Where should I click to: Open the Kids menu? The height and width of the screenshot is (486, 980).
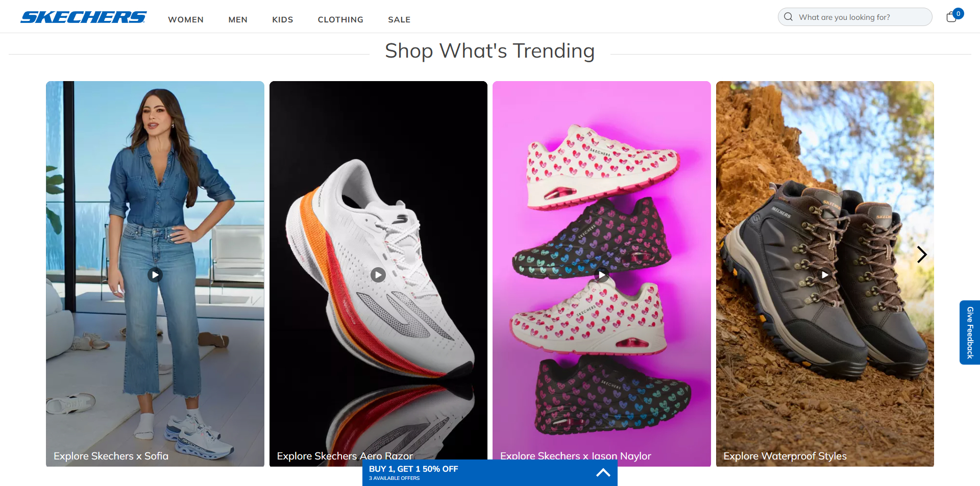[x=282, y=19]
